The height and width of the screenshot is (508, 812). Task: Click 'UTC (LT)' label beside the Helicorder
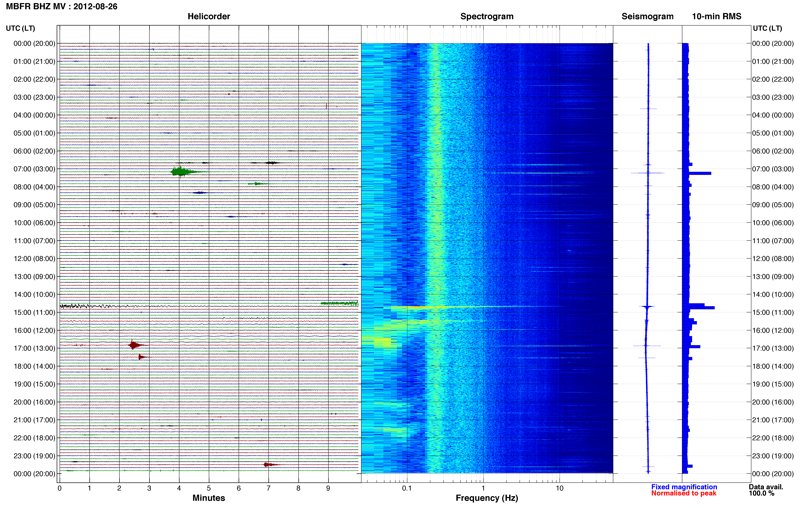tap(21, 28)
